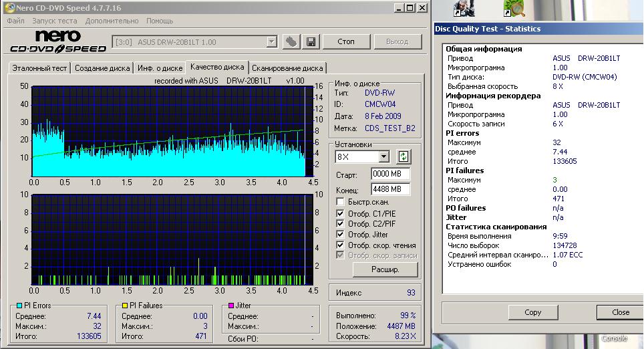This screenshot has width=644, height=349.
Task: Switch to the Сканирование диска tab
Action: (287, 68)
